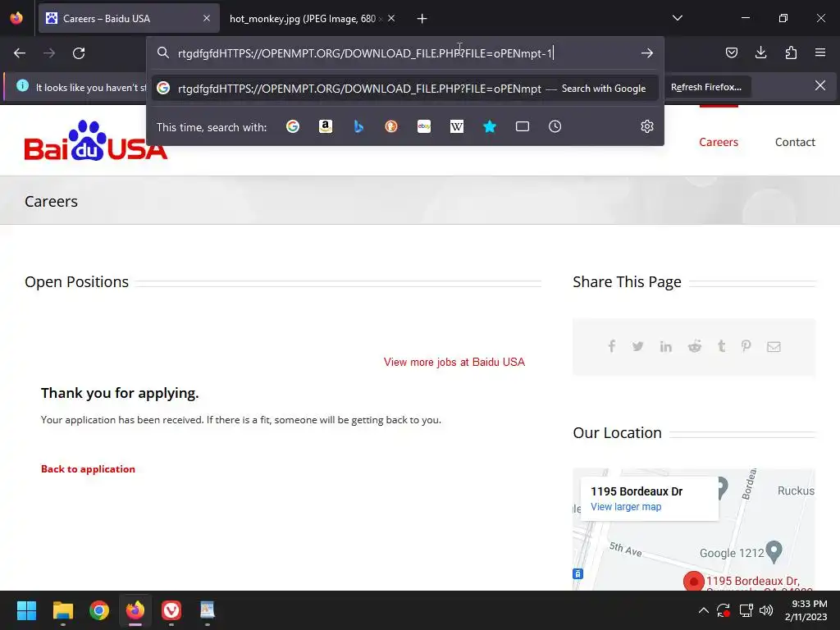Click the network icon in system tray

click(x=746, y=610)
